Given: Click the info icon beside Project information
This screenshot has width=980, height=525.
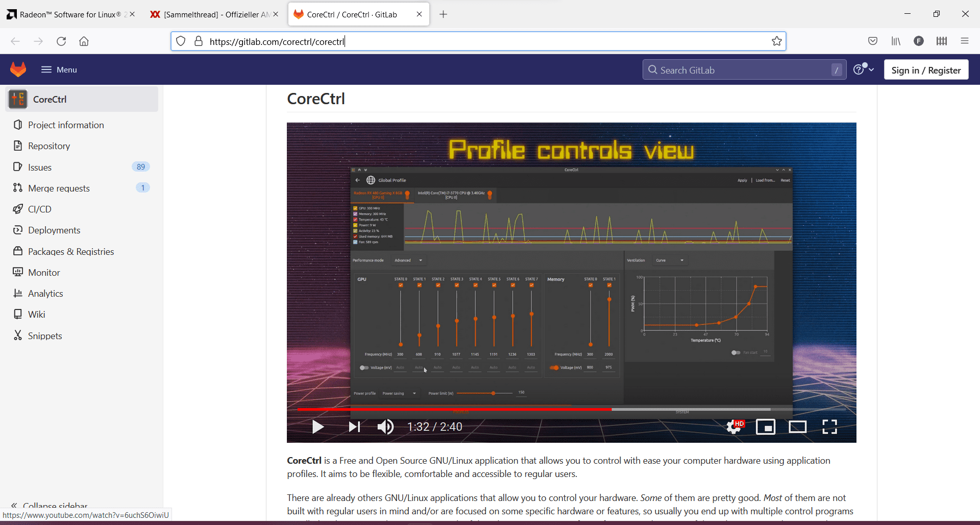Looking at the screenshot, I should [x=18, y=125].
